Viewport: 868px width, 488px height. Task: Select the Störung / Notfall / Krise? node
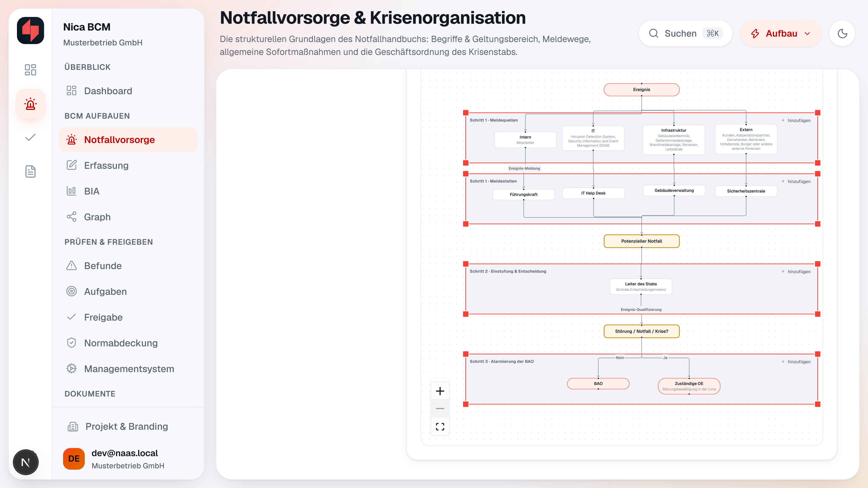click(642, 331)
